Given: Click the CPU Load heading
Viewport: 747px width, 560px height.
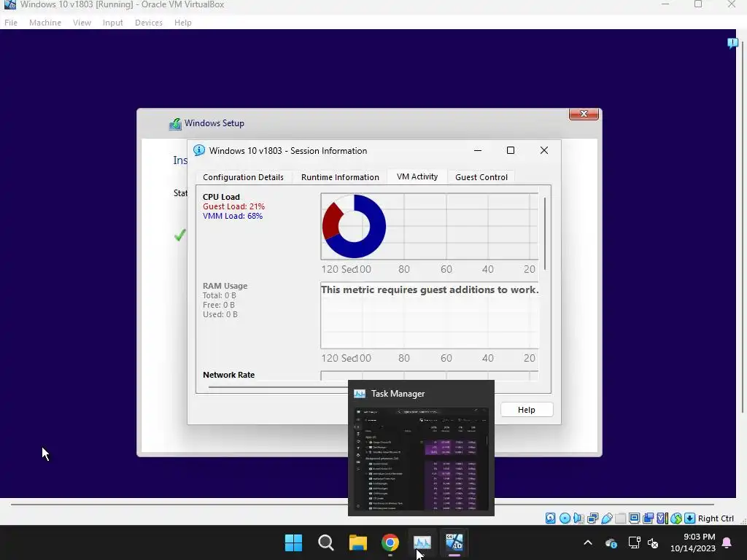Looking at the screenshot, I should tap(221, 197).
